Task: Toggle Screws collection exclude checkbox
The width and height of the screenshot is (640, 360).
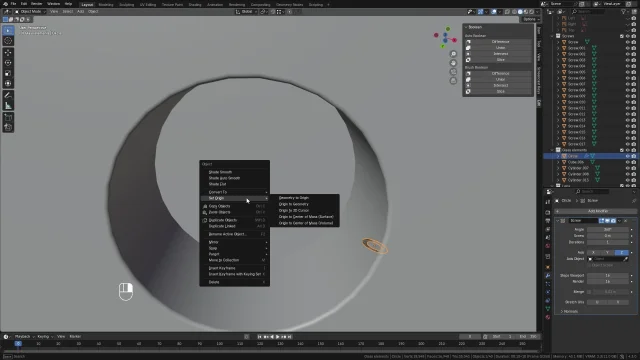Action: pyautogui.click(x=622, y=36)
